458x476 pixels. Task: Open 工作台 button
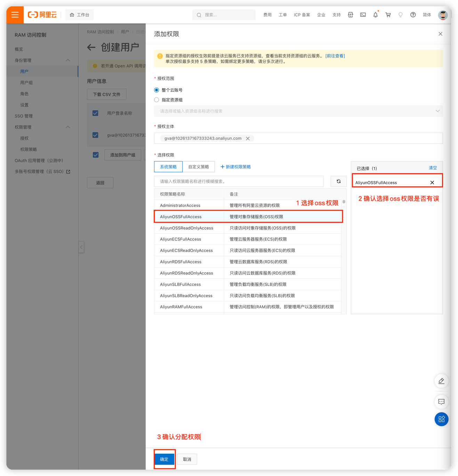[x=80, y=15]
